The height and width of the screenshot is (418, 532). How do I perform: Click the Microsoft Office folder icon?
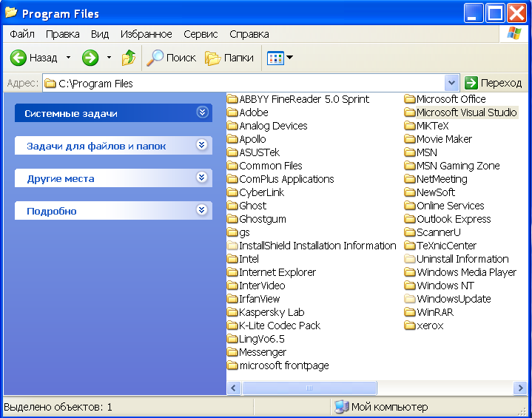[x=410, y=99]
